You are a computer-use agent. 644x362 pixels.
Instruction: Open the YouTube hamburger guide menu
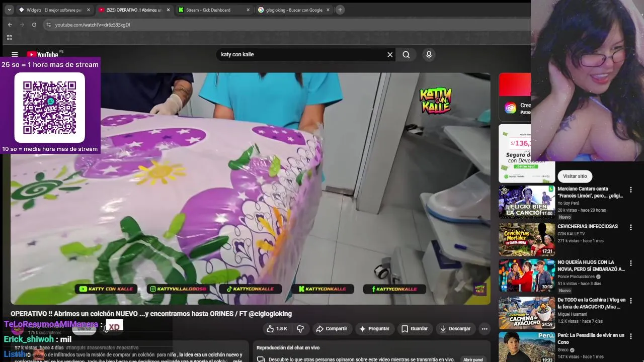click(x=15, y=54)
